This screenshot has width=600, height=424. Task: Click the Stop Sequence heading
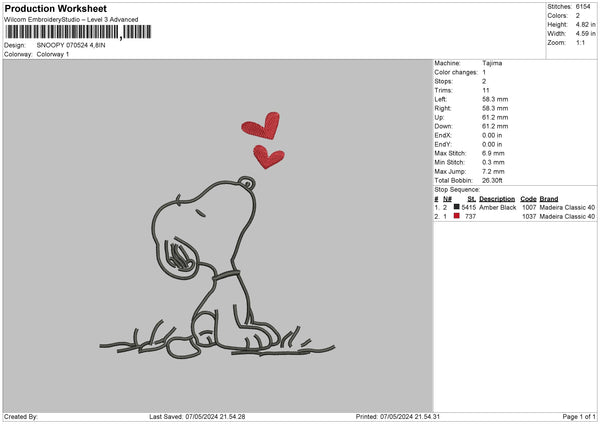[x=457, y=189]
